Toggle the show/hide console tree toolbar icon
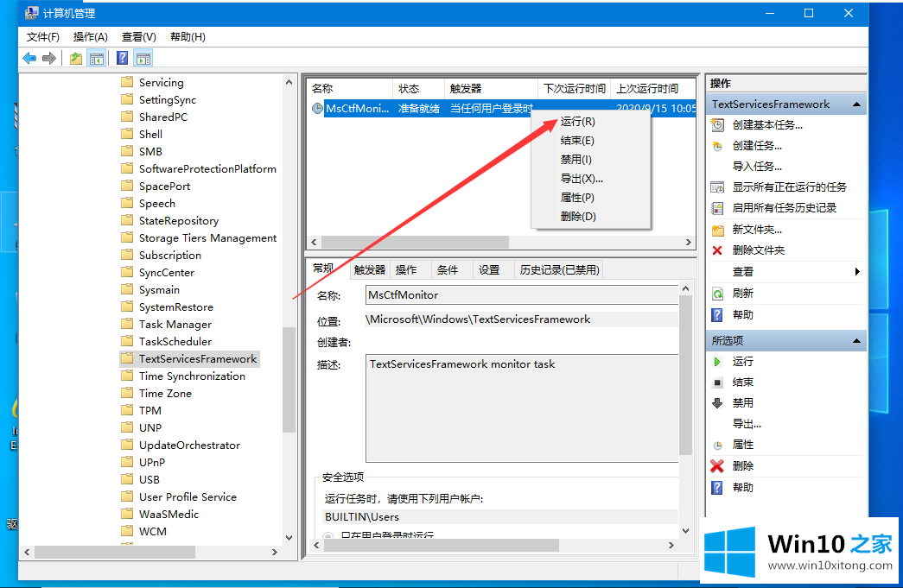903x588 pixels. tap(97, 58)
